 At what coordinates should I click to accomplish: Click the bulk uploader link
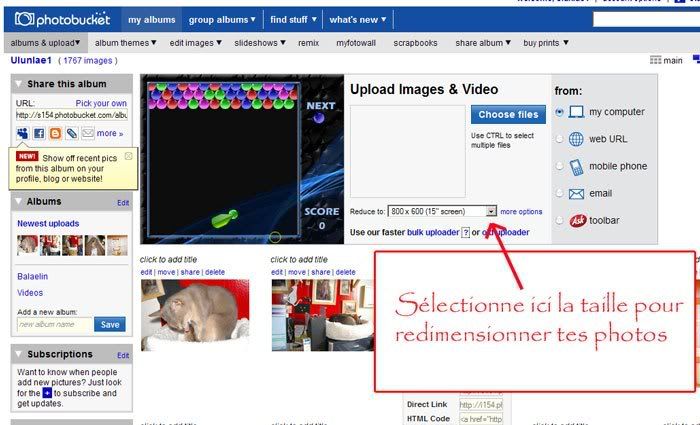tap(433, 233)
